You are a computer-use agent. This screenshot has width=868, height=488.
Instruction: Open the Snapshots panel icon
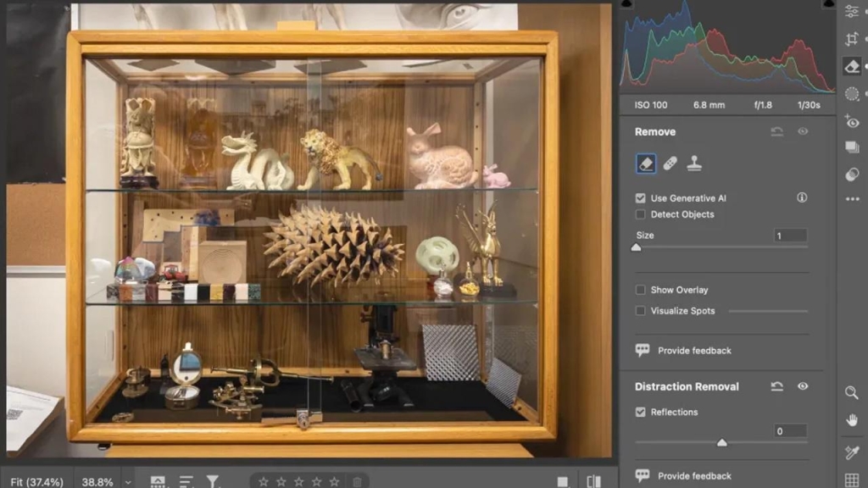(852, 147)
